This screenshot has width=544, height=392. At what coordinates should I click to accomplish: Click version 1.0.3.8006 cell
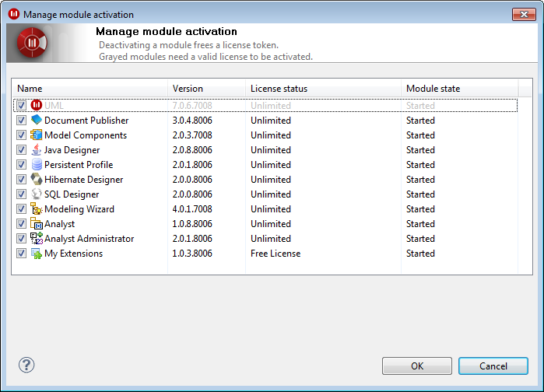pyautogui.click(x=192, y=254)
